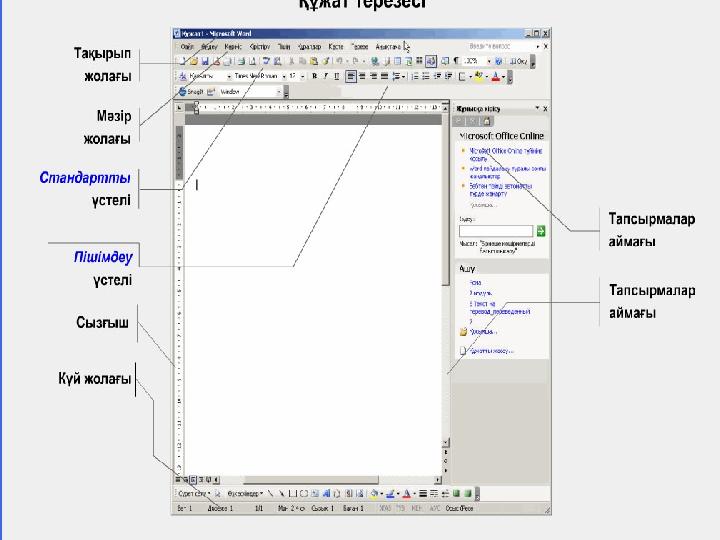
Task: Open the last menu (Анықтама) in the menu bar
Action: coord(388,47)
